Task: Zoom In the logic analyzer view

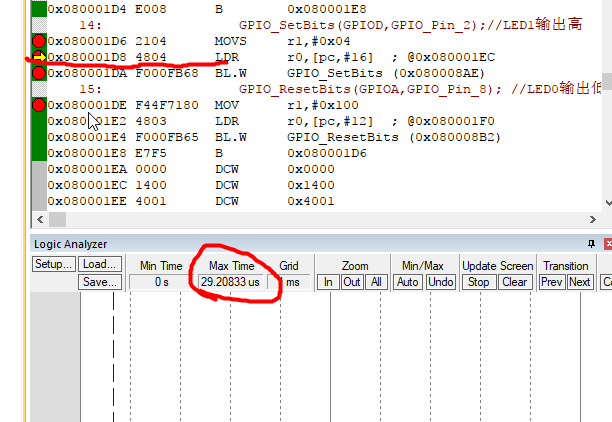Action: 328,282
